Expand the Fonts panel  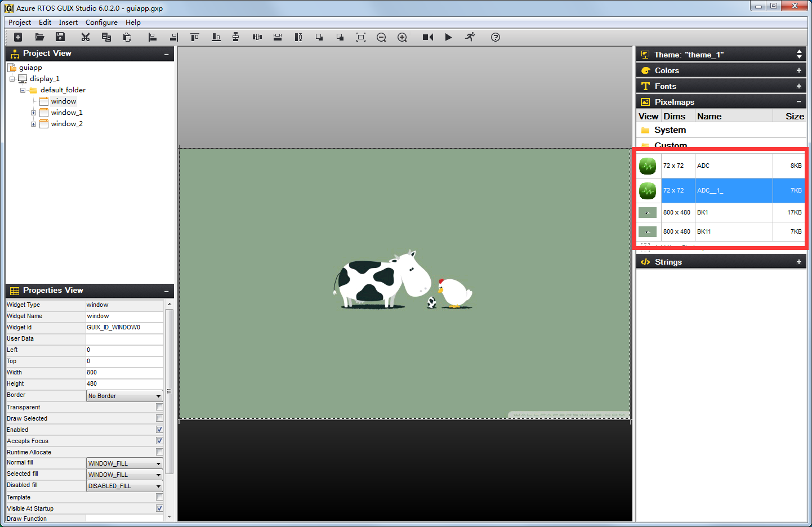click(798, 86)
